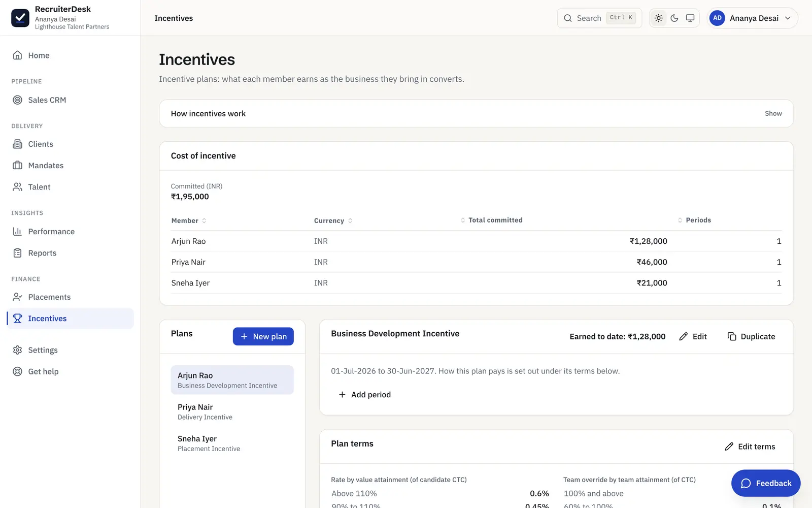This screenshot has width=812, height=508.
Task: Open Home from the sidebar
Action: pos(70,55)
